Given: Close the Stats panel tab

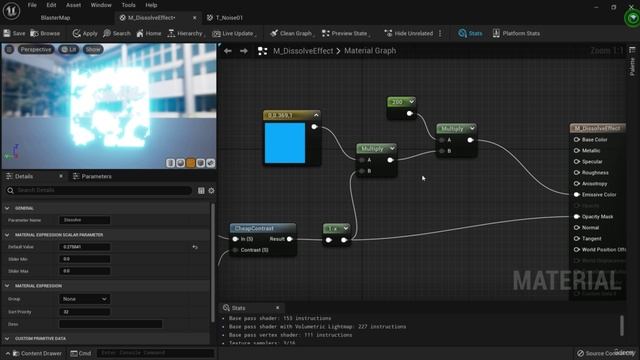Looking at the screenshot, I should coord(278,308).
